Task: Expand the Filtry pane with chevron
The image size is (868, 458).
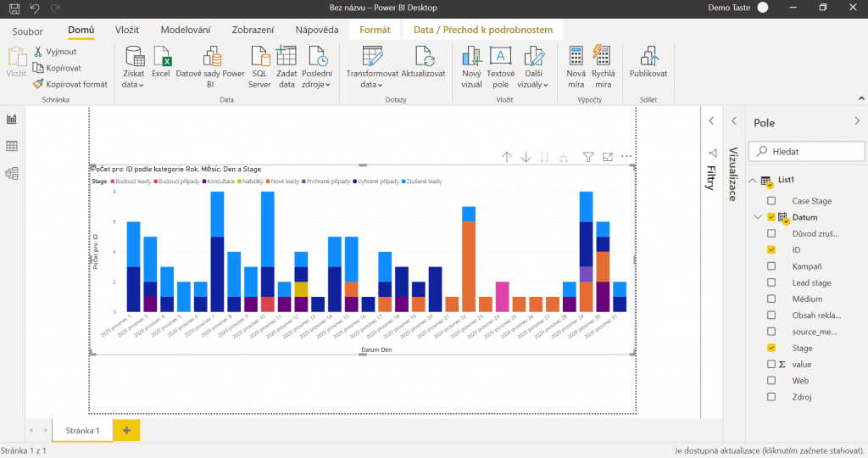Action: pos(711,121)
